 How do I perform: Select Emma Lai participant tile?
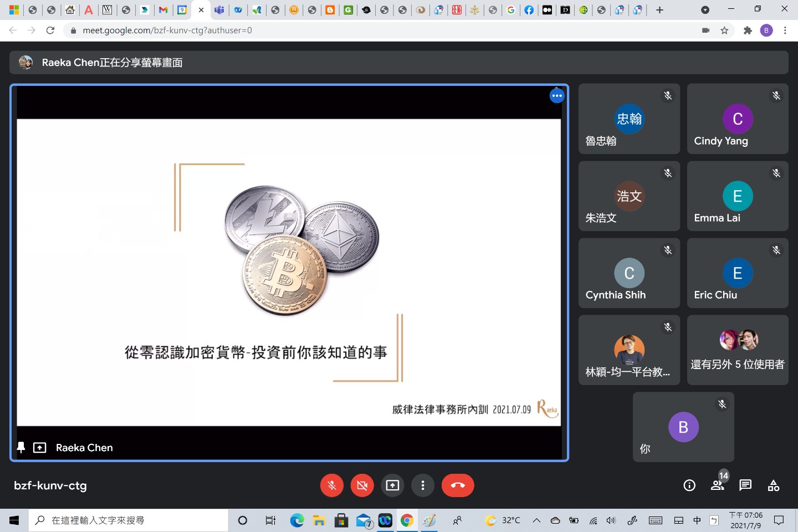[738, 196]
